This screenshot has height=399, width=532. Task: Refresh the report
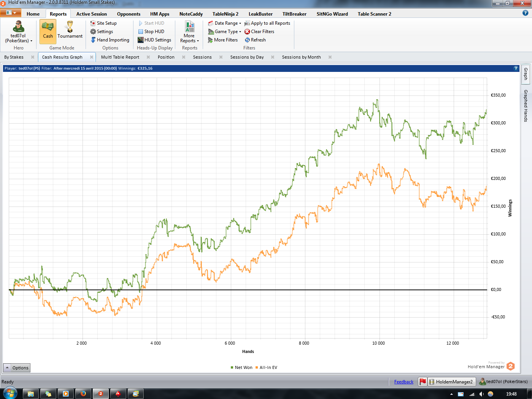[255, 40]
